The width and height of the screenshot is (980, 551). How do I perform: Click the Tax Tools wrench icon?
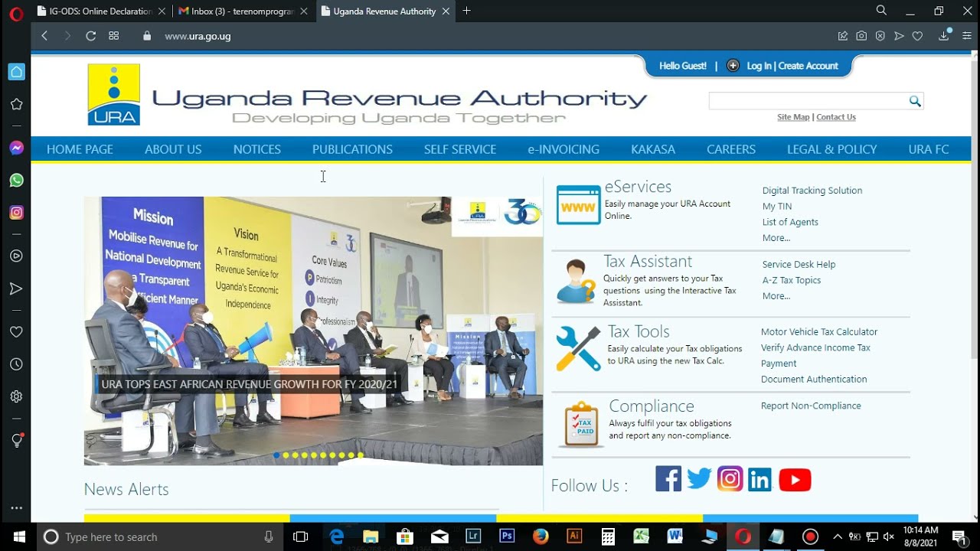coord(578,349)
